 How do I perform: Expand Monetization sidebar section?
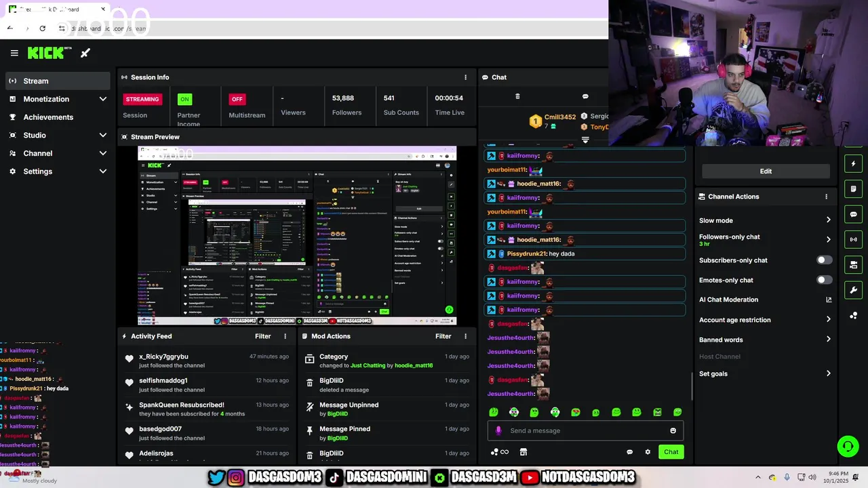click(103, 99)
